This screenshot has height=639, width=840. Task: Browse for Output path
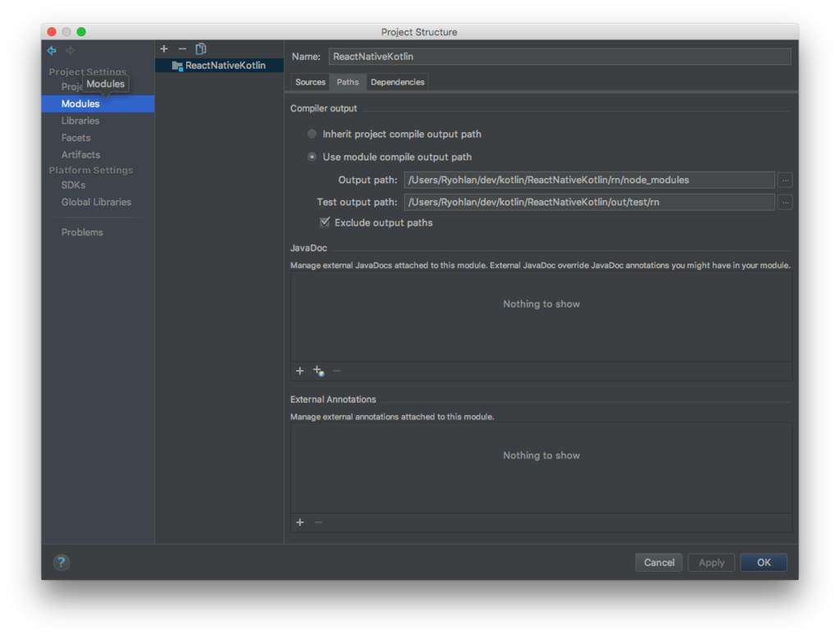[x=785, y=180]
